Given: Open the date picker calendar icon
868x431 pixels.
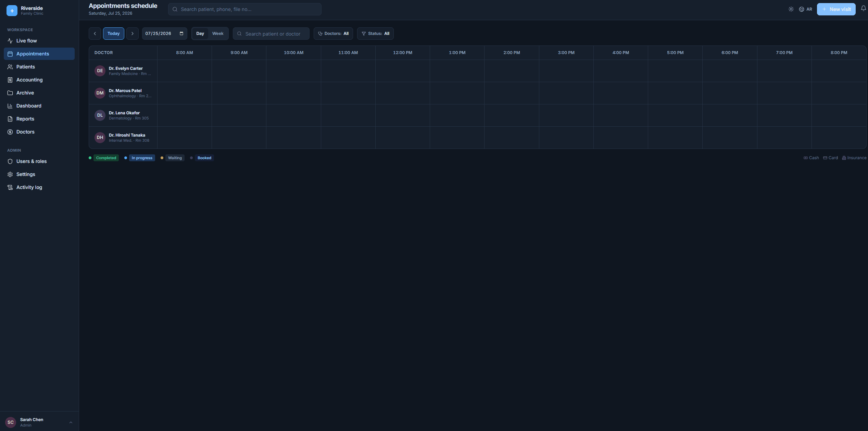Looking at the screenshot, I should point(181,34).
